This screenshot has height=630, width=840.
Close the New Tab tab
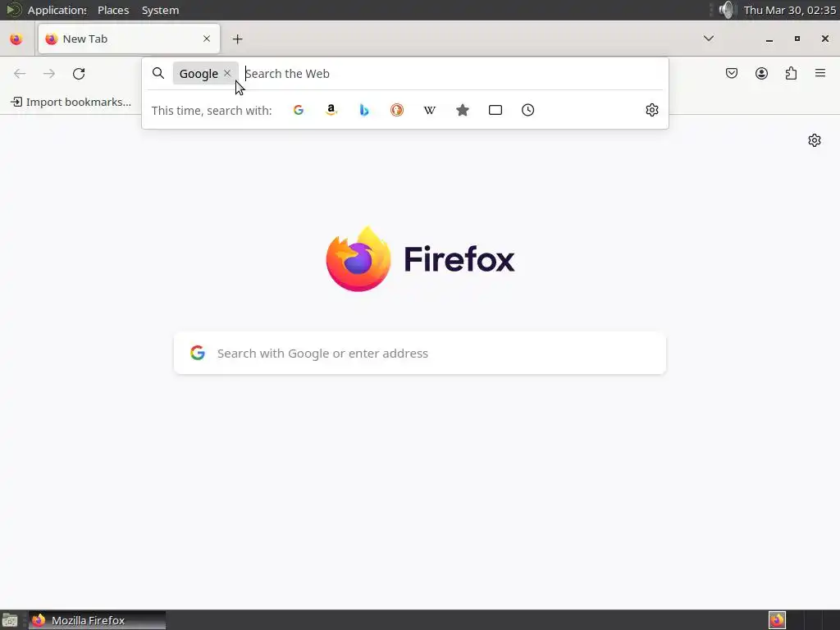[207, 39]
